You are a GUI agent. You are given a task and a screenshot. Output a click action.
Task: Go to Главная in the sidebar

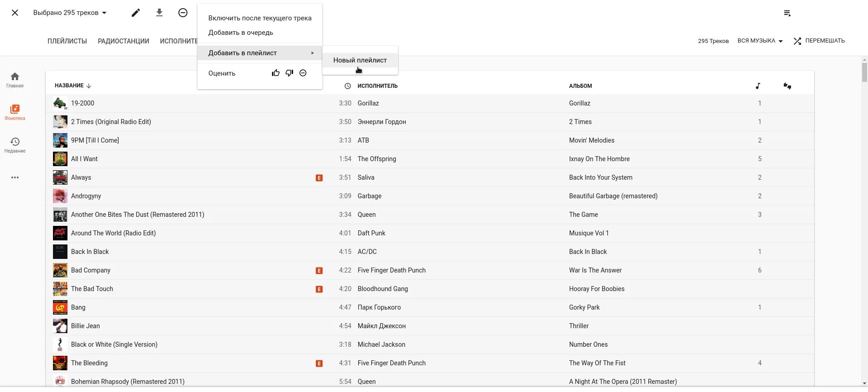15,80
